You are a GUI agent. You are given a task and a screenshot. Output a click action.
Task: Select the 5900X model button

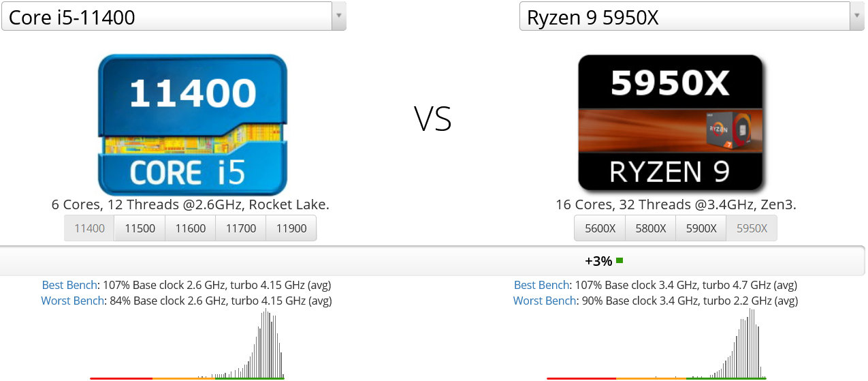[701, 228]
